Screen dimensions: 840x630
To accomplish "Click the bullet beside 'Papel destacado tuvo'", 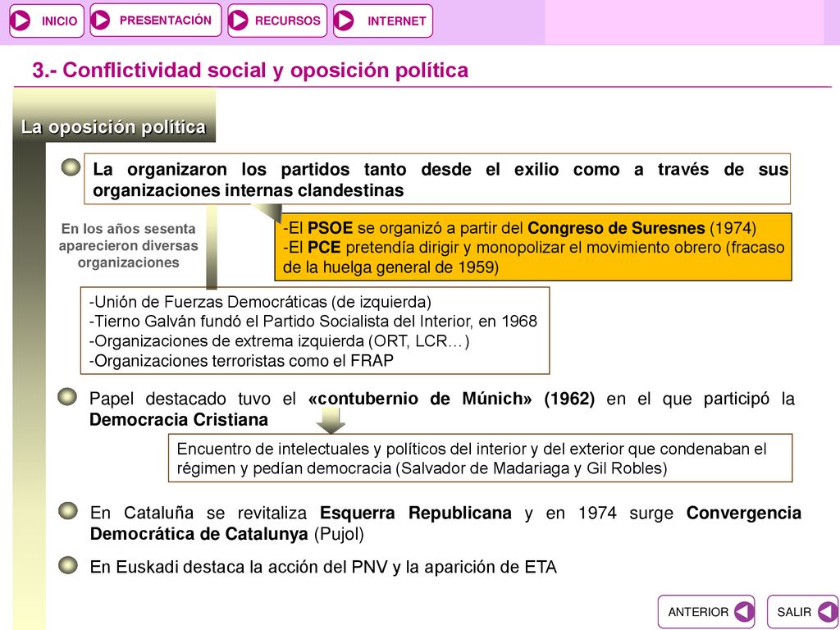I will pos(67,397).
